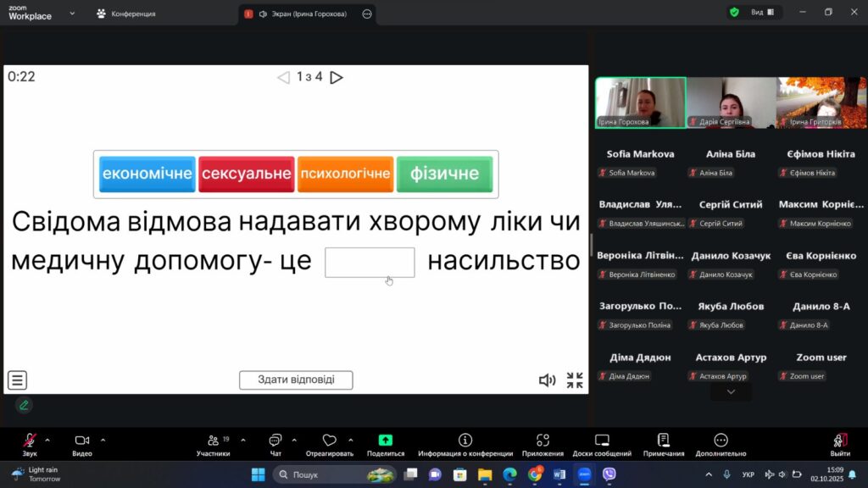Select the green фізичне answer tile
The width and height of the screenshot is (868, 488).
(444, 174)
